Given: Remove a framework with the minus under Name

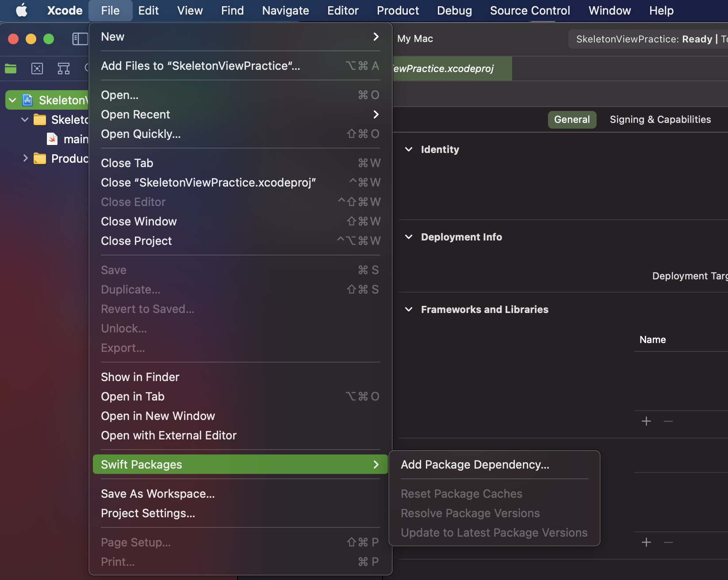Looking at the screenshot, I should (668, 421).
